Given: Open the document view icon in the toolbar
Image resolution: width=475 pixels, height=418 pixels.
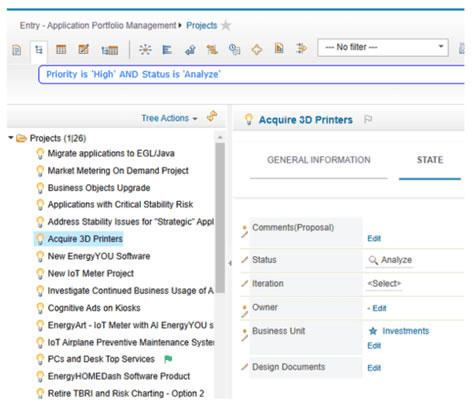Looking at the screenshot, I should 17,50.
